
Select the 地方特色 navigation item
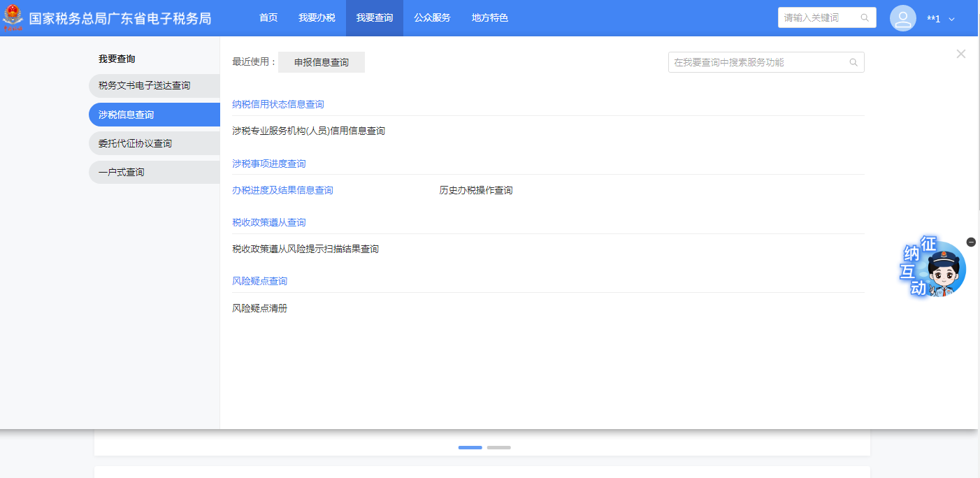click(490, 18)
